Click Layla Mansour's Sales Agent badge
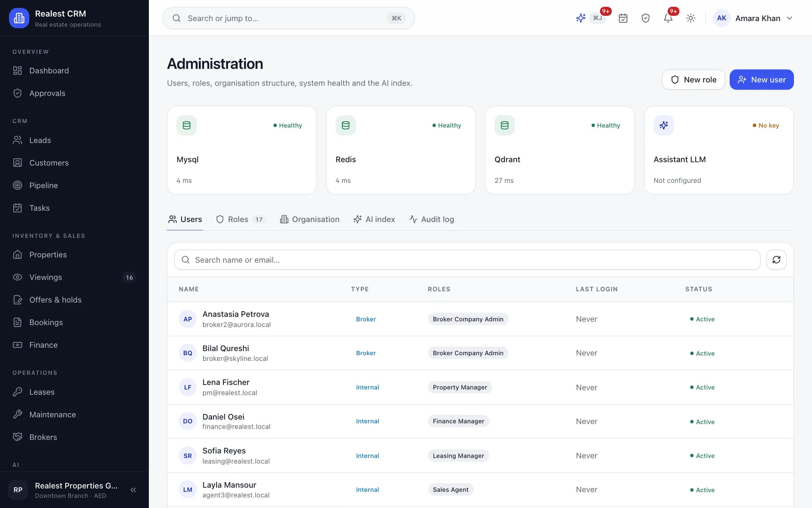The height and width of the screenshot is (508, 812). pos(450,490)
